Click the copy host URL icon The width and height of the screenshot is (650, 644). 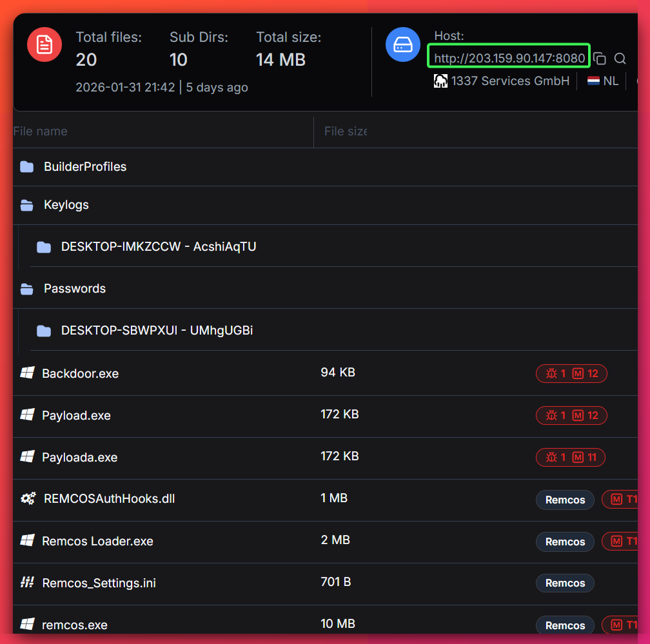tap(600, 59)
